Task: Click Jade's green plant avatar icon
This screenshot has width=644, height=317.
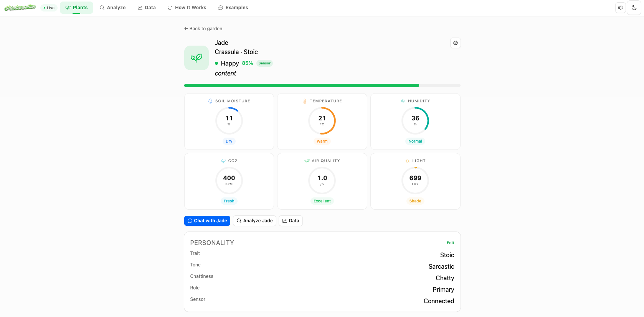Action: [x=197, y=58]
